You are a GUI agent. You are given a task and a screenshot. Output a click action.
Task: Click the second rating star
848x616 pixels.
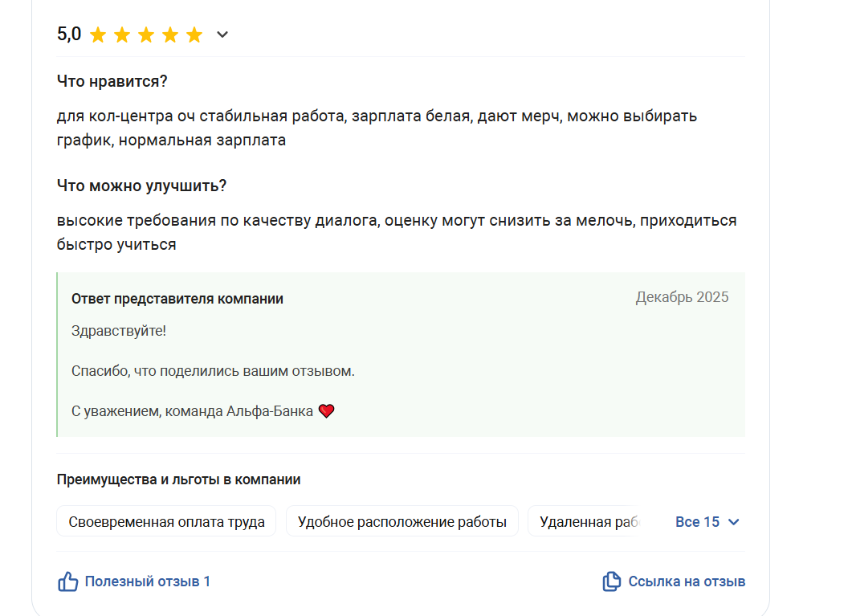122,35
